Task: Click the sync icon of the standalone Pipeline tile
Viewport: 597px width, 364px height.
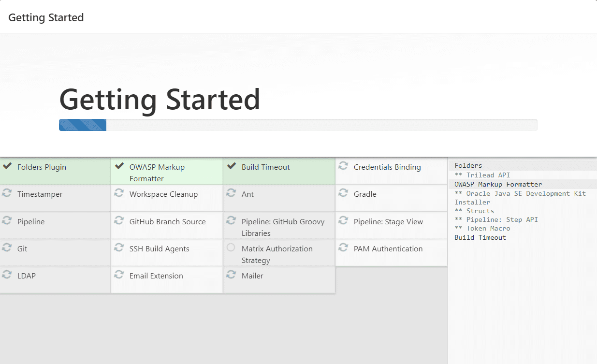Action: [7, 220]
